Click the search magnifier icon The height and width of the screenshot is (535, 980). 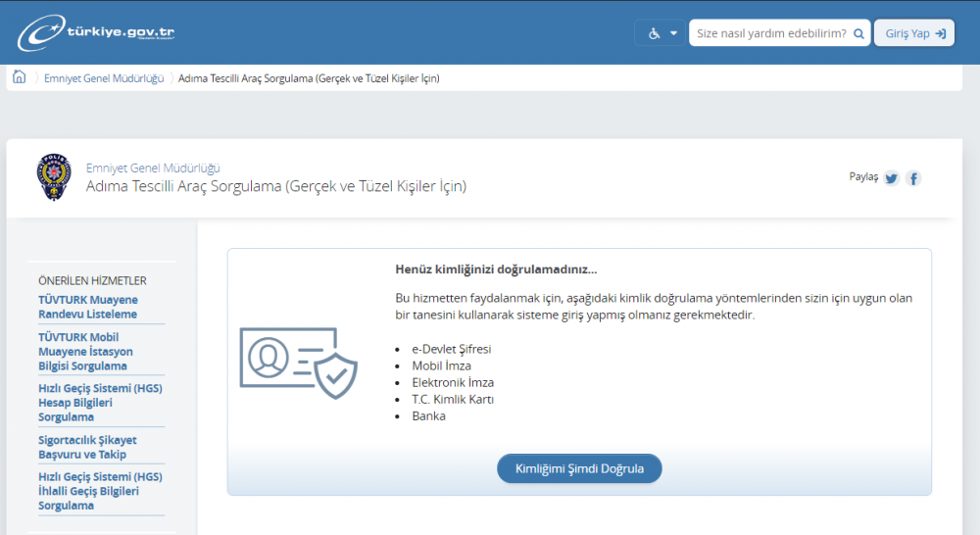pyautogui.click(x=858, y=33)
